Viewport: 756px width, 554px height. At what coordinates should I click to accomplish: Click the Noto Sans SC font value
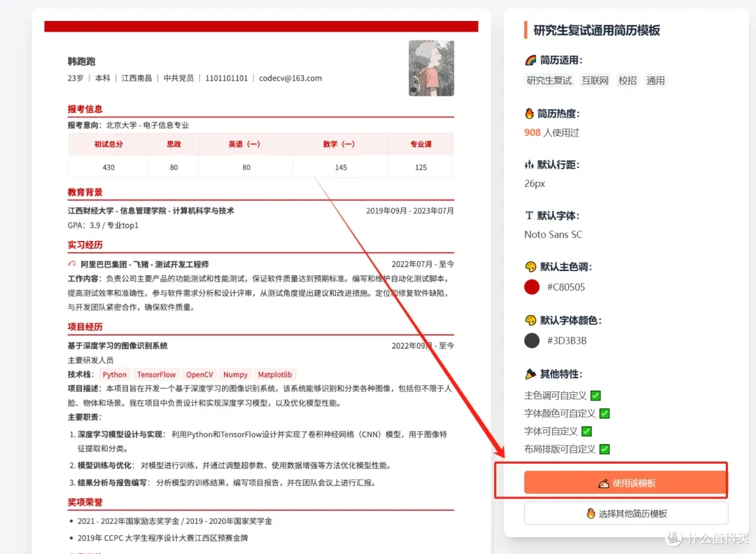[x=553, y=235]
